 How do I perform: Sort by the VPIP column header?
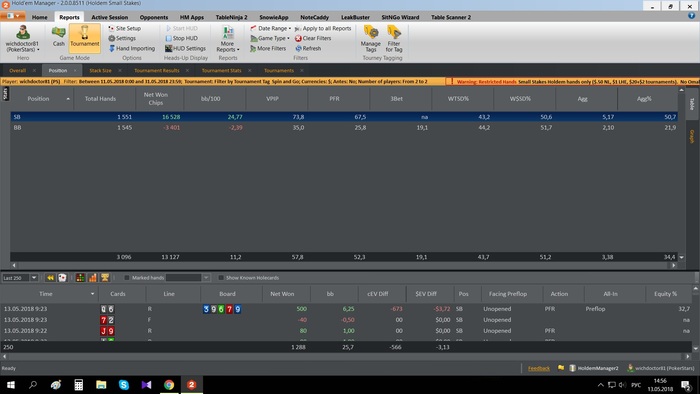click(272, 99)
